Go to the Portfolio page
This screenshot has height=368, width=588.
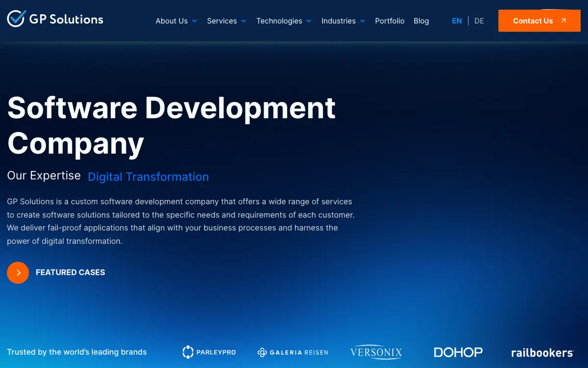coord(390,21)
